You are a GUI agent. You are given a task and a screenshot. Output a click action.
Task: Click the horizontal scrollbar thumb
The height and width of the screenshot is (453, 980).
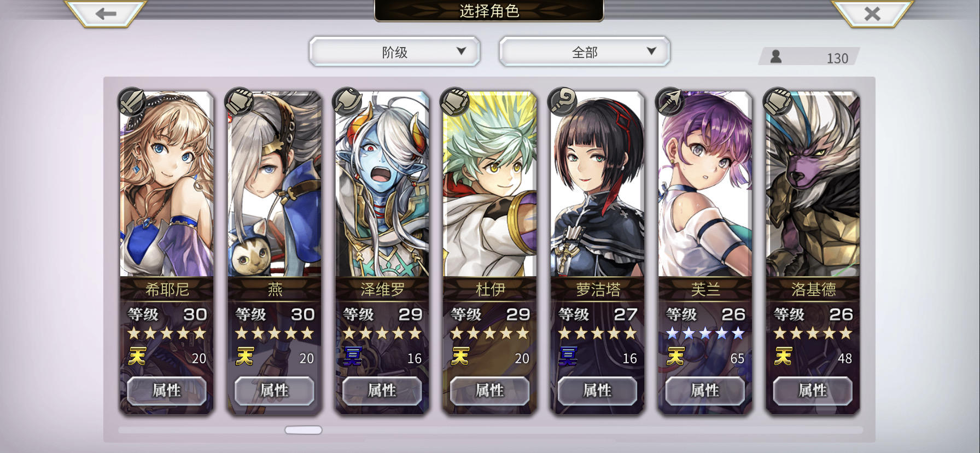point(304,430)
